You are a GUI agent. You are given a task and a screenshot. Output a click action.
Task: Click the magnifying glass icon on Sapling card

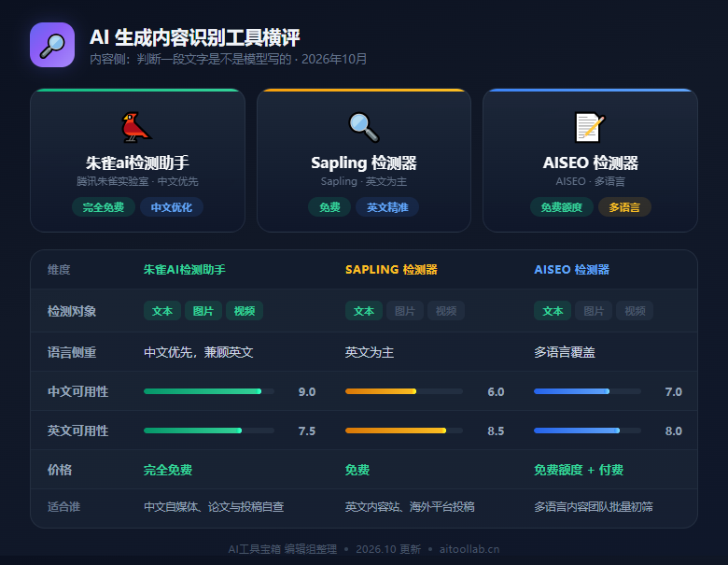tap(364, 127)
